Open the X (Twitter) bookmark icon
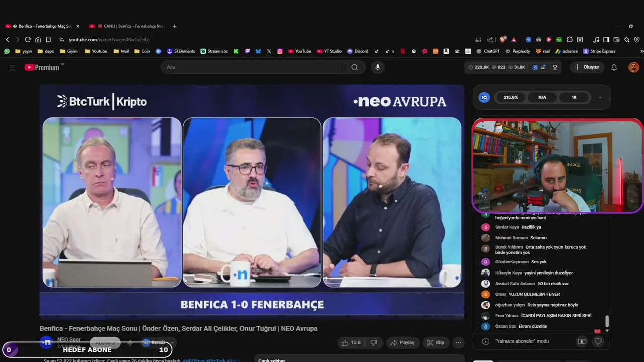This screenshot has height=362, width=644. (x=269, y=51)
